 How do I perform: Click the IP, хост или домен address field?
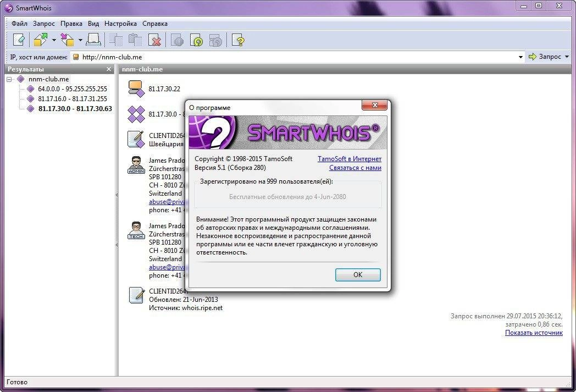297,57
